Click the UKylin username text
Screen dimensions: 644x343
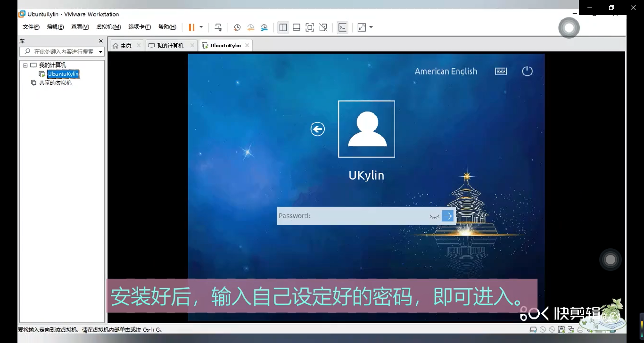click(x=366, y=175)
